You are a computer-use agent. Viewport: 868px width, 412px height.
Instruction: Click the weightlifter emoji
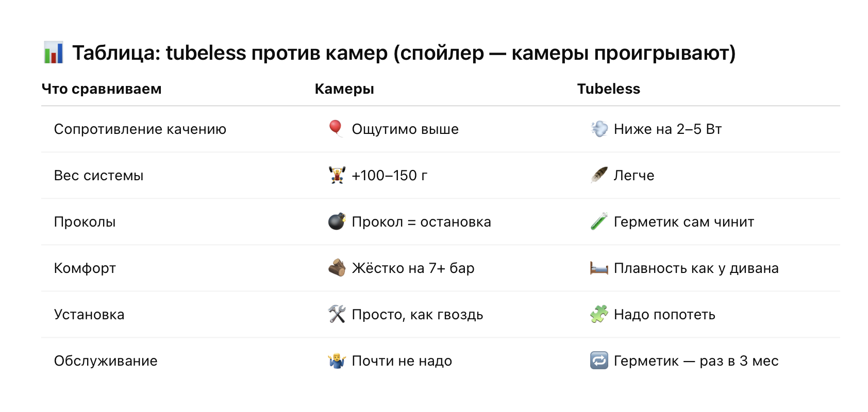click(337, 175)
